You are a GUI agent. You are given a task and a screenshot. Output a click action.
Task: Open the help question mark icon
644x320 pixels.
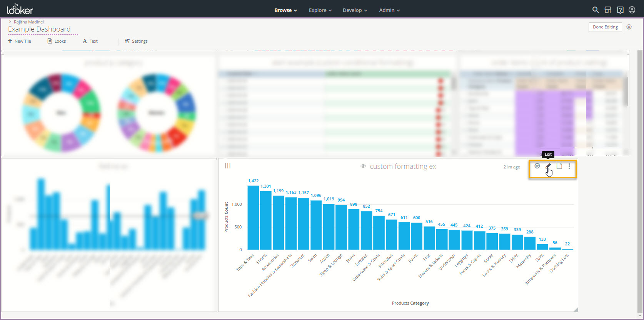620,10
